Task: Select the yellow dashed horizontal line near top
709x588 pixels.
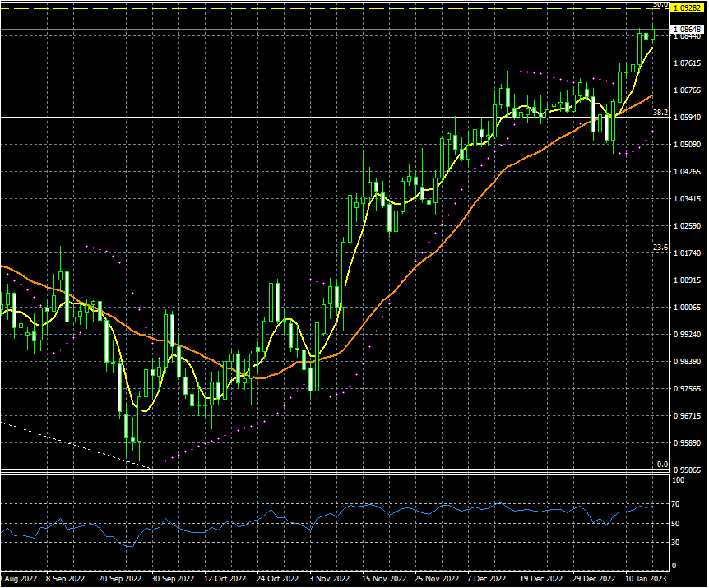Action: tap(335, 8)
